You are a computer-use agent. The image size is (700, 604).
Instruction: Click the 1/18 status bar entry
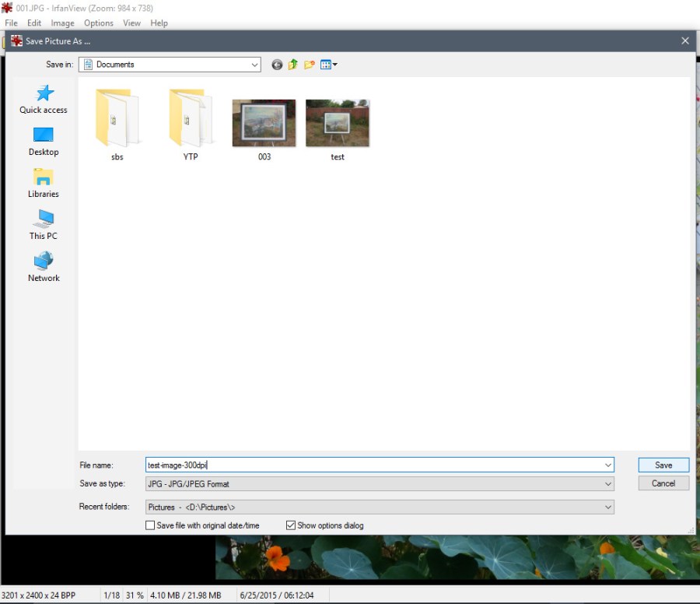point(111,595)
